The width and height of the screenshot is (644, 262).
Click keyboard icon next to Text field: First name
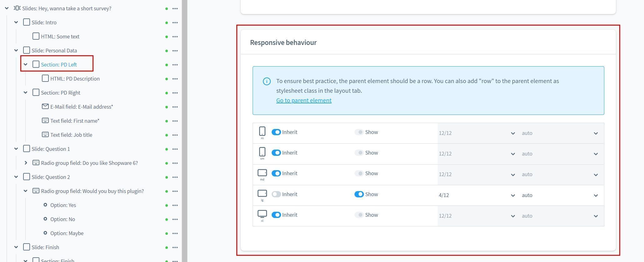click(x=45, y=121)
